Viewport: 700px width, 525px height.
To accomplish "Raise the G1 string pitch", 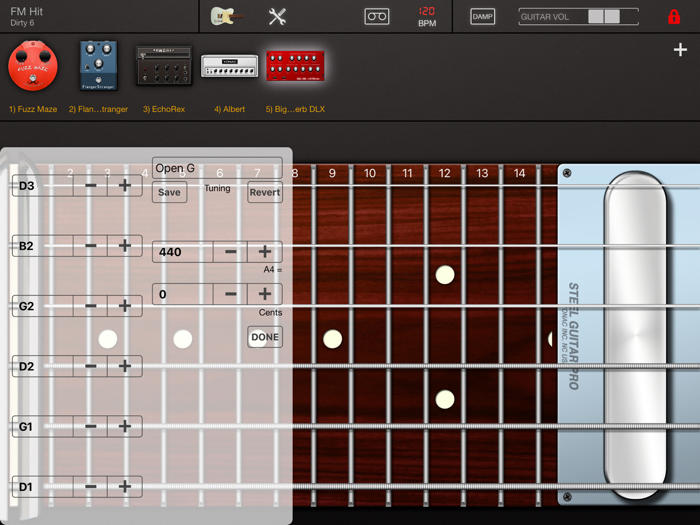I will pyautogui.click(x=125, y=426).
